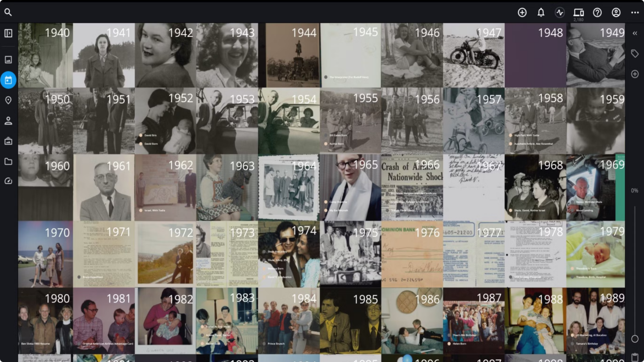Open the three-dot more options menu
This screenshot has height=362, width=644.
click(x=635, y=13)
